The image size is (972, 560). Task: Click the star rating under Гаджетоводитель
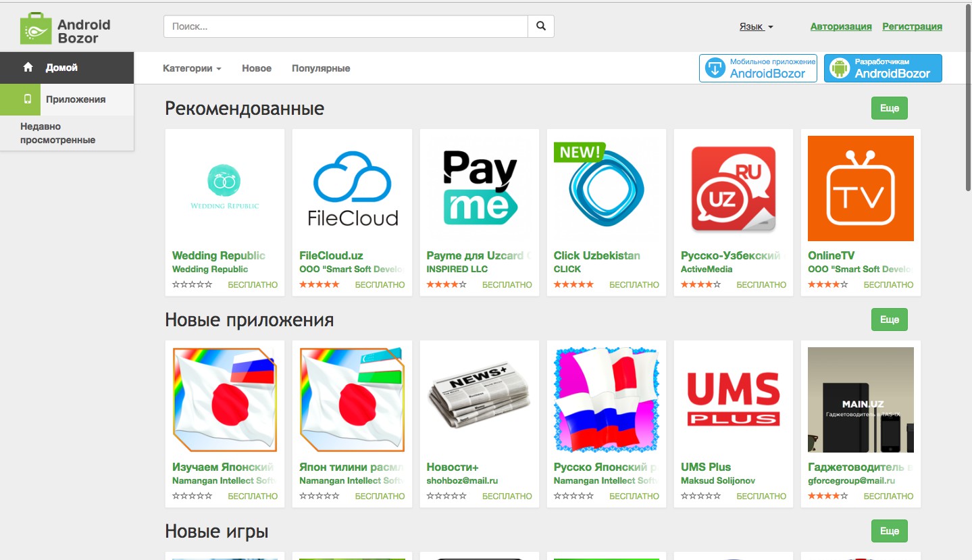pyautogui.click(x=827, y=496)
